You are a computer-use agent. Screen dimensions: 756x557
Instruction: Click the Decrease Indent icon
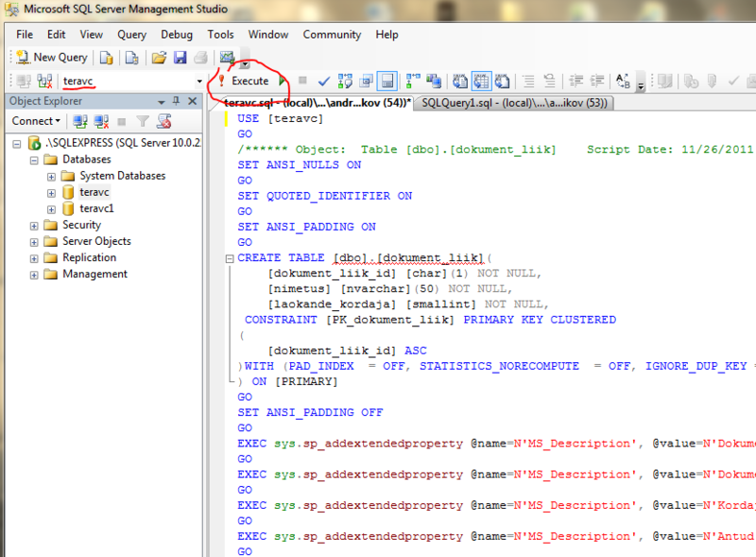point(574,81)
